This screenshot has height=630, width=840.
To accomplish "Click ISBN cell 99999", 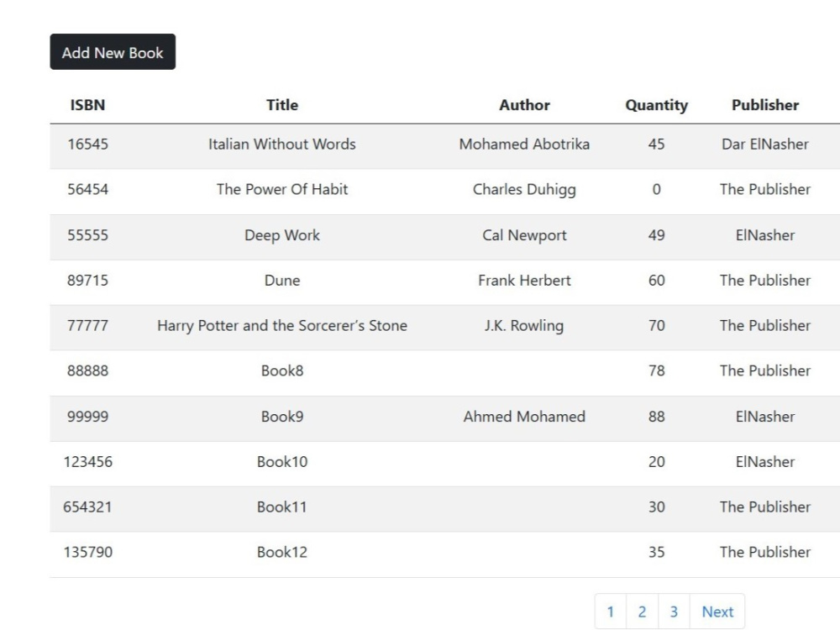I will point(88,417).
